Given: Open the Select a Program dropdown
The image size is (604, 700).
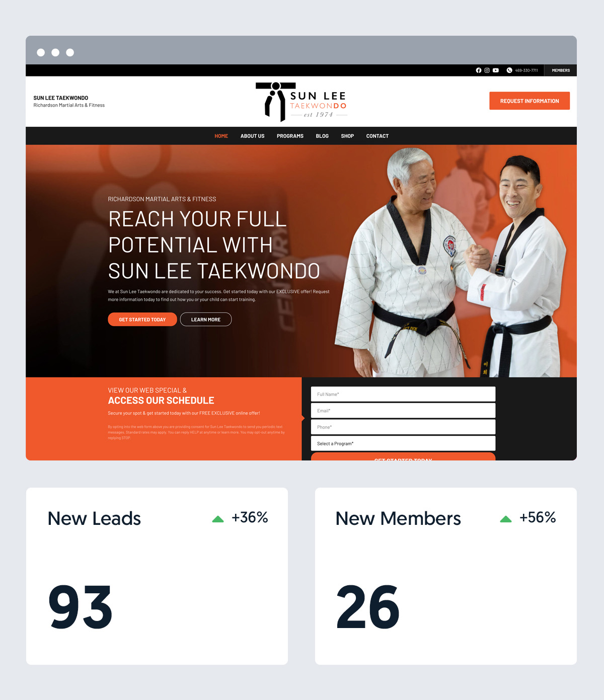Looking at the screenshot, I should point(403,443).
